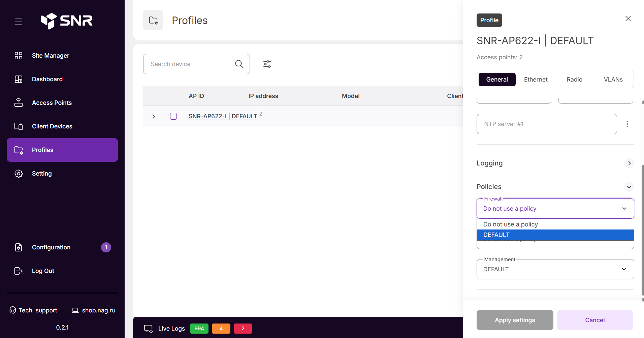Select 'Do not use a policy' list option

pyautogui.click(x=555, y=224)
